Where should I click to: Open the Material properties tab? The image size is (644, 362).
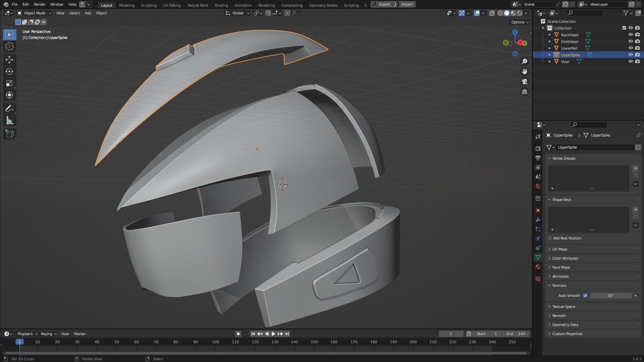click(538, 267)
